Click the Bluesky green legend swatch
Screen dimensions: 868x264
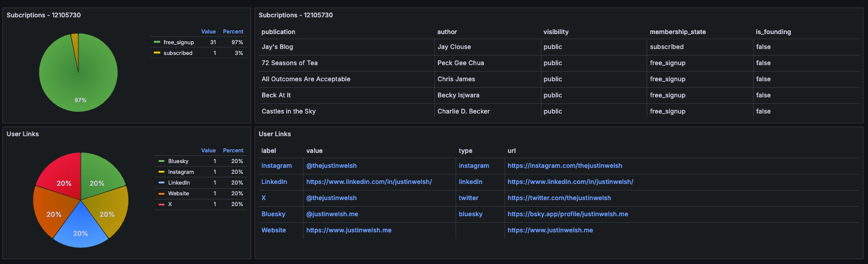tap(162, 161)
